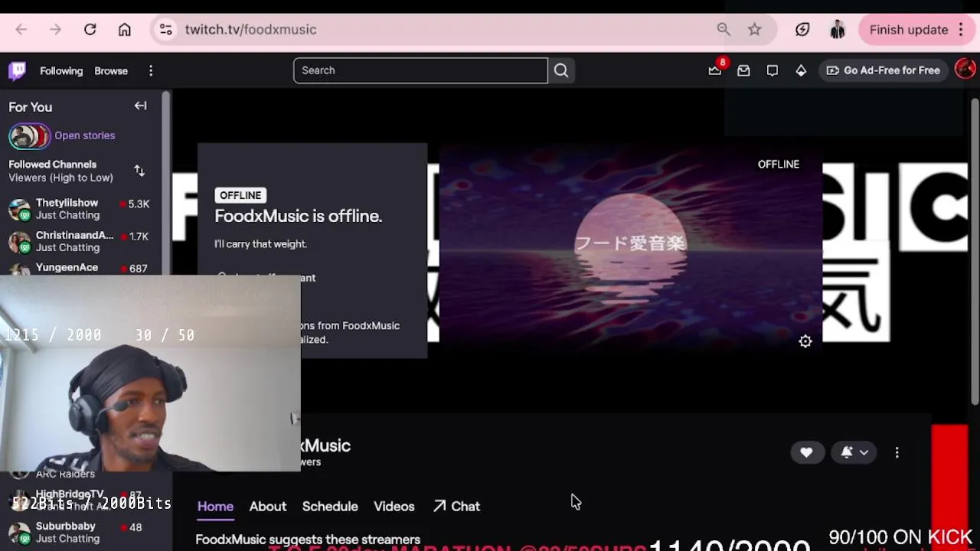980x551 pixels.
Task: Focus the Twitch Search field
Action: click(420, 70)
